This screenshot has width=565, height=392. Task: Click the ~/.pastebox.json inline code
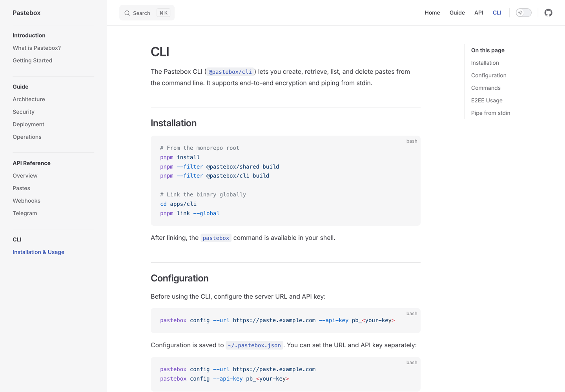click(254, 345)
